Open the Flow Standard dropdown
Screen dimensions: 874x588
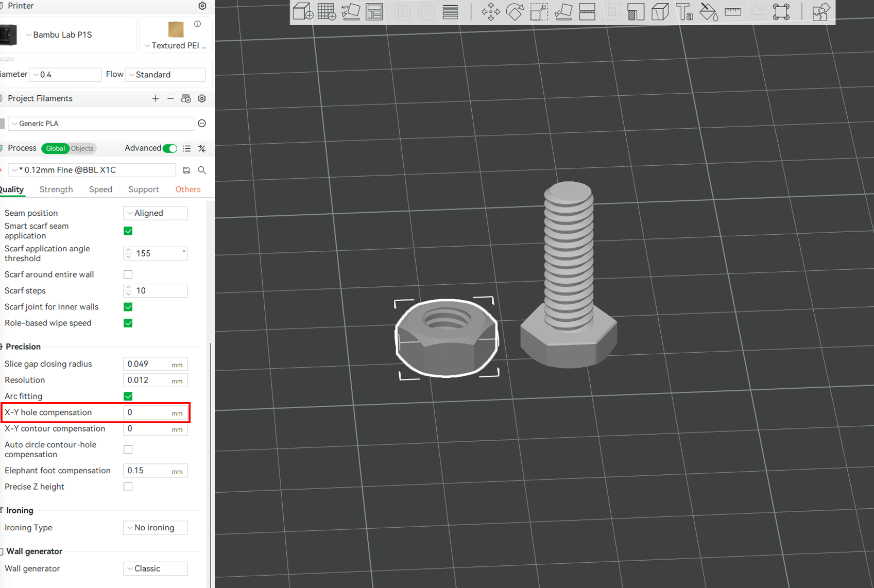165,75
